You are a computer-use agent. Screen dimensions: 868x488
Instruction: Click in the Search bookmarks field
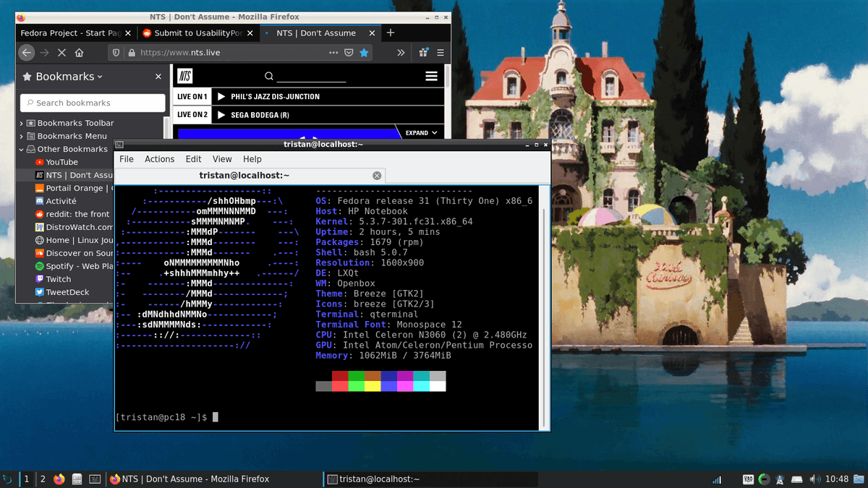[93, 103]
